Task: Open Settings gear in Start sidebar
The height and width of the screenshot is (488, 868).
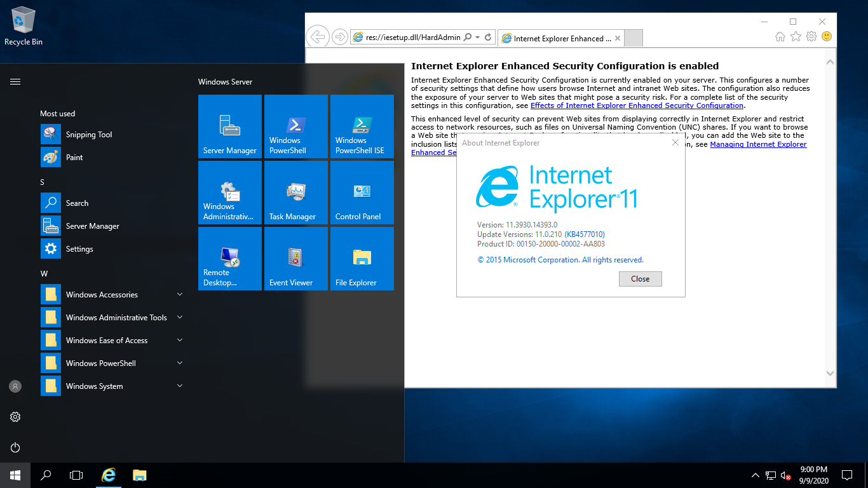Action: [15, 417]
